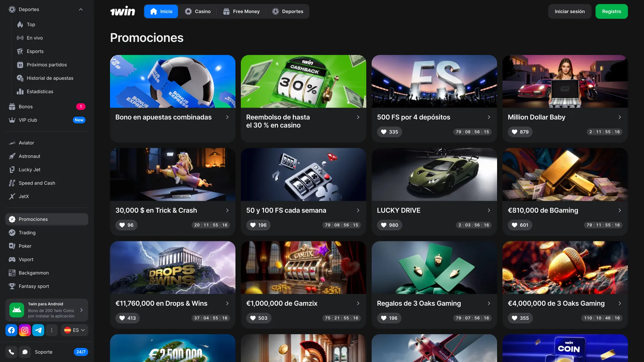Viewport: 644px width, 362px height.
Task: Open the Soporte chat icon
Action: tap(25, 352)
